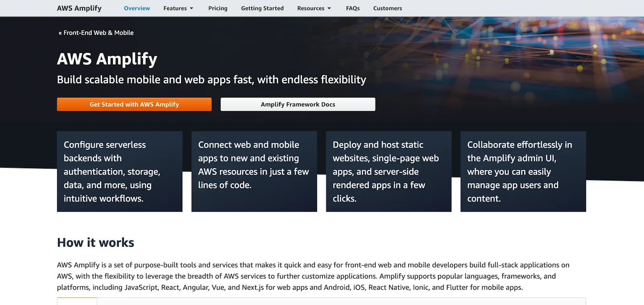Open the Amplify Framework Docs
Viewport: 644px width, 305px height.
point(298,104)
